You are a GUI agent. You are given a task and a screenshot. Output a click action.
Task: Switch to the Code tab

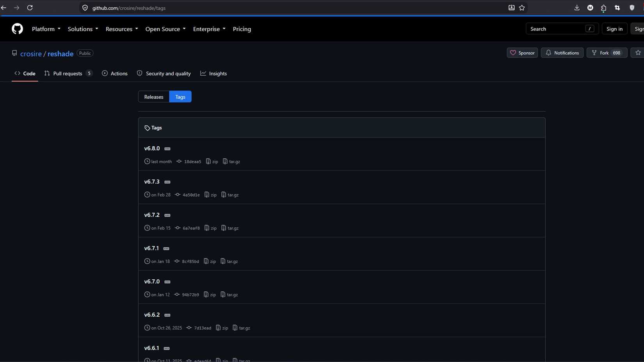(x=25, y=73)
